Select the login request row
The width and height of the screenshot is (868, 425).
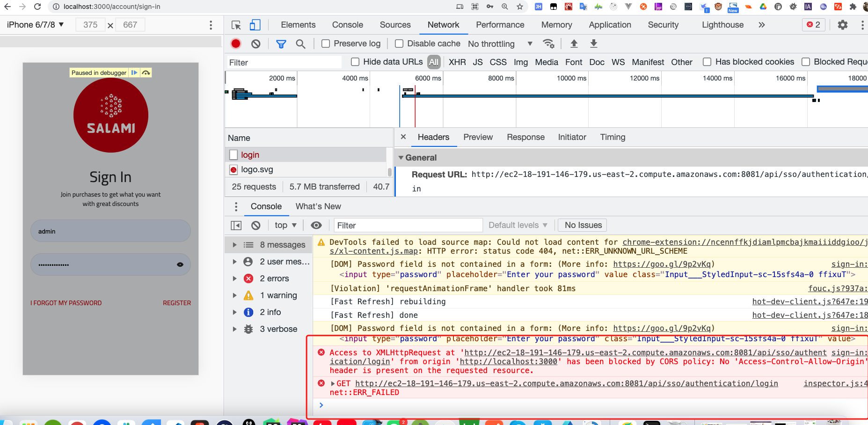pyautogui.click(x=306, y=155)
